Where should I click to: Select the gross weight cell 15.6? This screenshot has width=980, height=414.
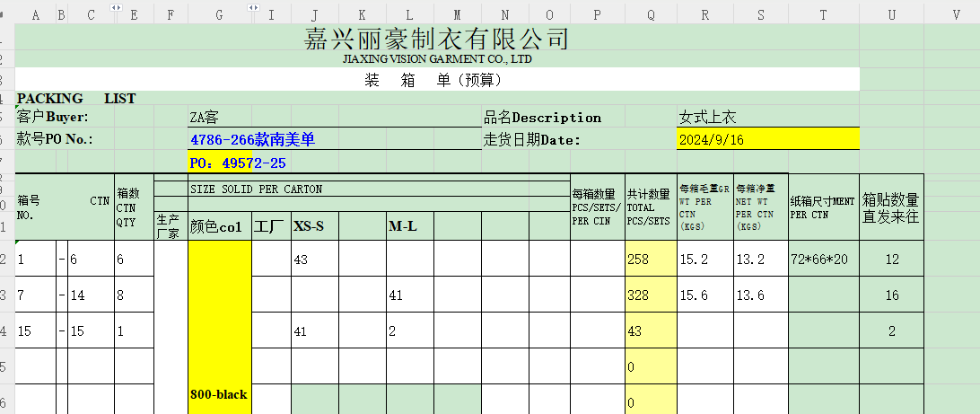click(x=704, y=295)
